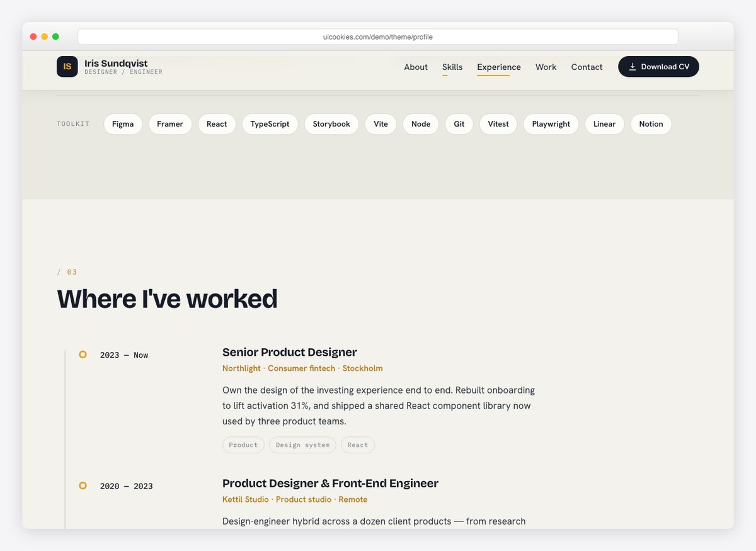This screenshot has width=756, height=551.
Task: Click the 2020 — 2023 timeline marker dot
Action: coord(83,486)
